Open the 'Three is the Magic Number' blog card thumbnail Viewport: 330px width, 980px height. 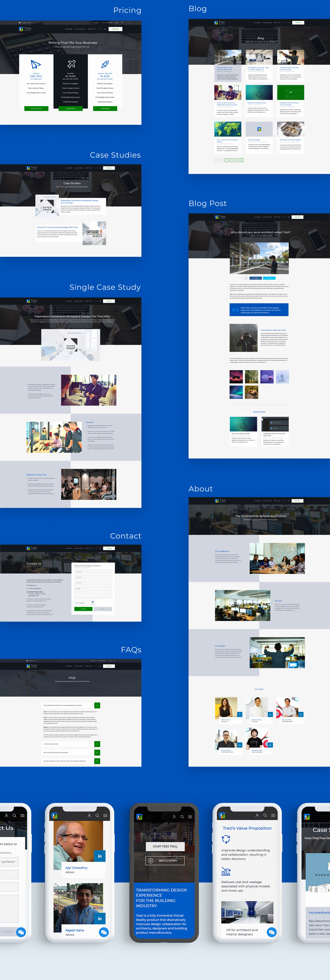point(259,93)
